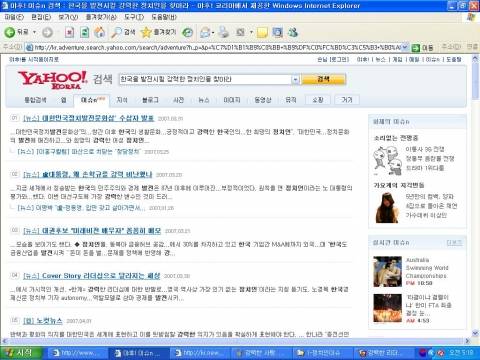Click the 로그인 link at page top
This screenshot has width=480, height=360.
coord(339,60)
